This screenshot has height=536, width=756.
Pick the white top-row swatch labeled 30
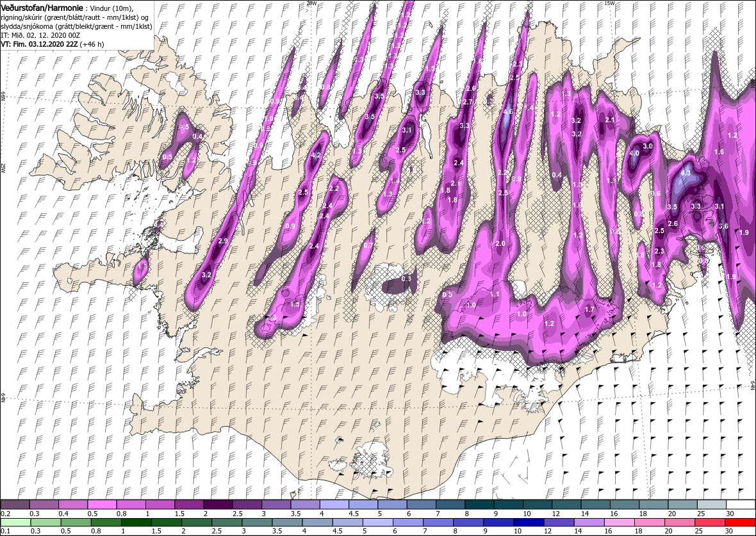point(741,505)
